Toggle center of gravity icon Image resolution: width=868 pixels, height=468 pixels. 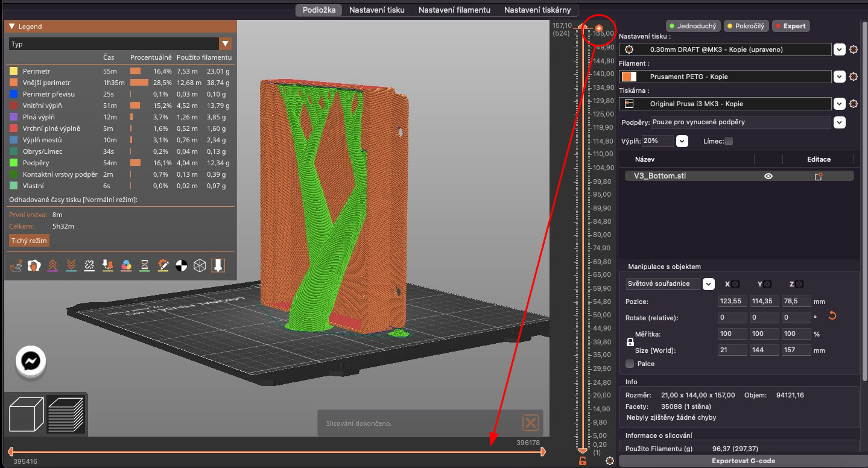[x=182, y=265]
